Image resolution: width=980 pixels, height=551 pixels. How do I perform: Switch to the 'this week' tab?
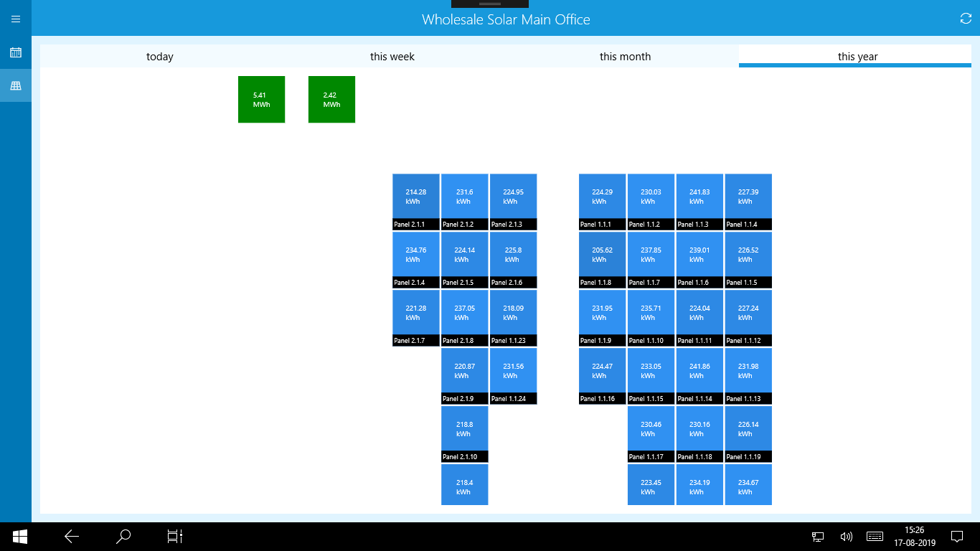pos(392,56)
